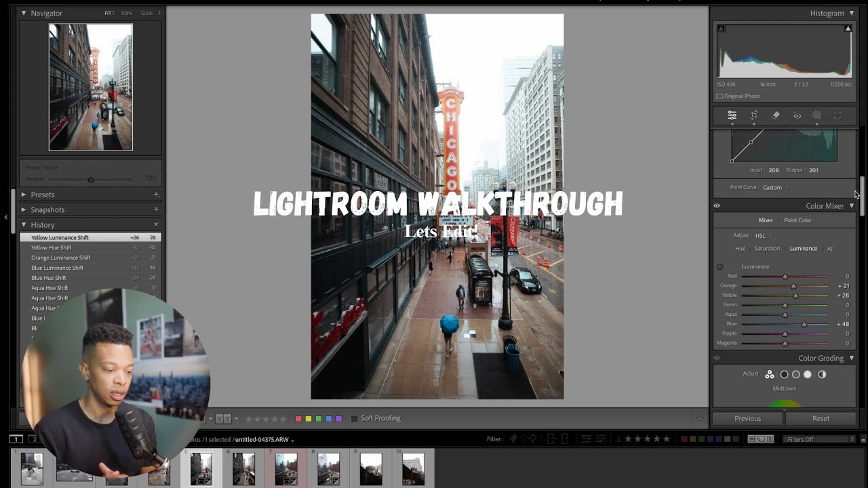The image size is (868, 488).
Task: Activate the Luminance targeted adjustment tool
Action: [x=720, y=267]
